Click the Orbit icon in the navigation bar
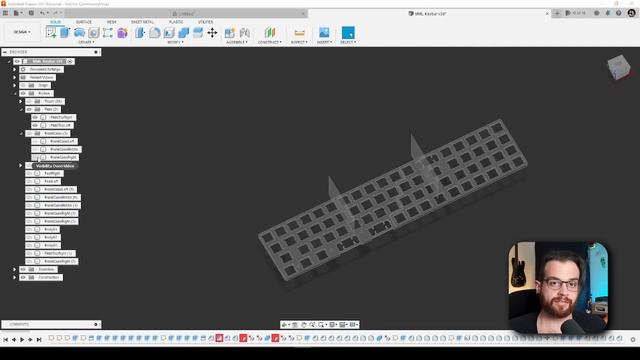The width and height of the screenshot is (640, 360). [x=284, y=324]
